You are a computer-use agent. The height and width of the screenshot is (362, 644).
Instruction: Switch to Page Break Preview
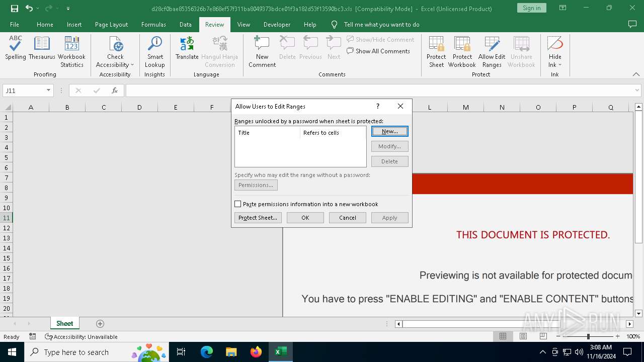click(x=543, y=336)
